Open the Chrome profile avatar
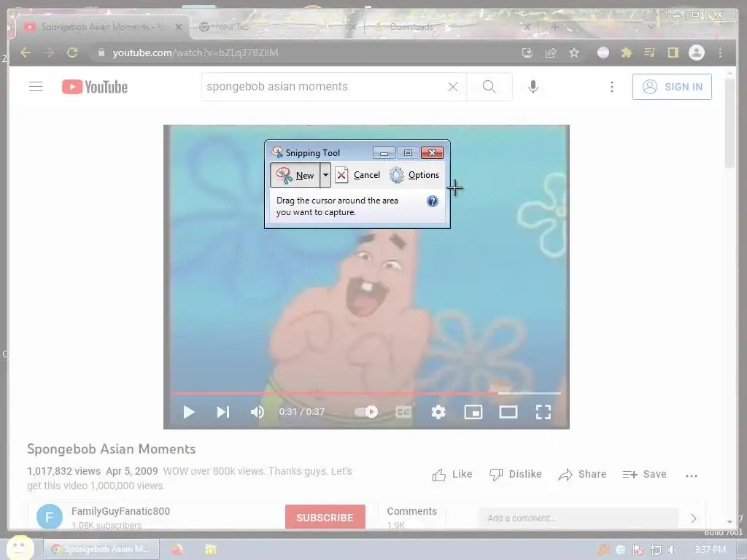Screen dimensions: 747x560 tap(697, 52)
